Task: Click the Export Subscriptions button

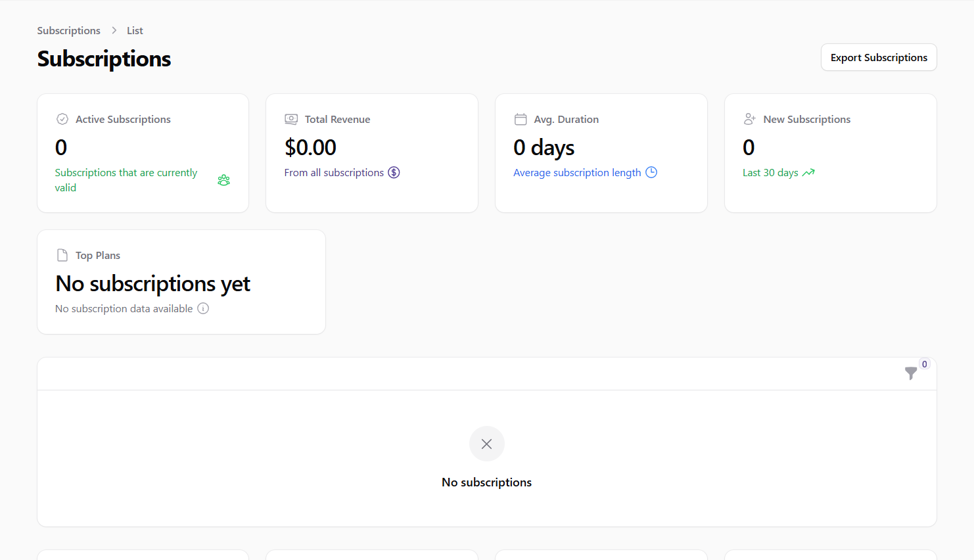Action: point(879,57)
